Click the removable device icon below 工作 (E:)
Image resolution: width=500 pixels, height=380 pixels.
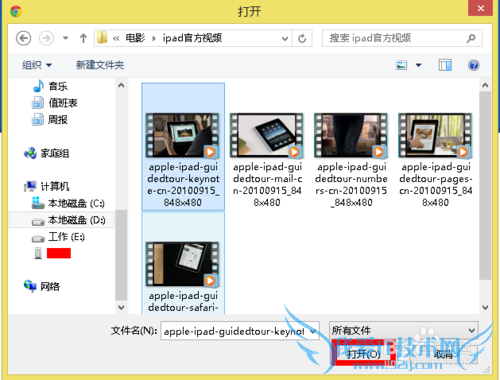(38, 253)
